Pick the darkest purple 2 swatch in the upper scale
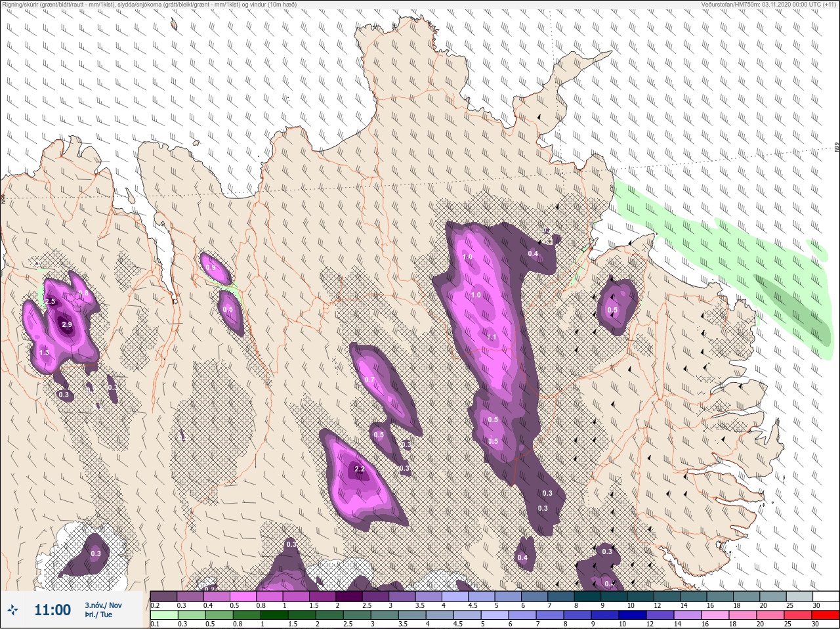 tap(349, 596)
